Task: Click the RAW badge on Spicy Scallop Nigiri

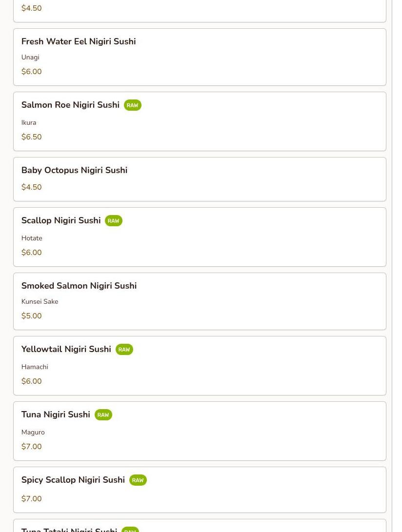Action: point(138,480)
